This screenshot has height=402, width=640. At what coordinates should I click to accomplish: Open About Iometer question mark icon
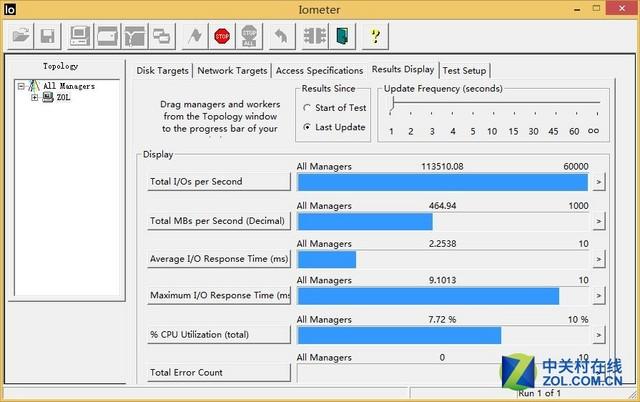(x=375, y=36)
